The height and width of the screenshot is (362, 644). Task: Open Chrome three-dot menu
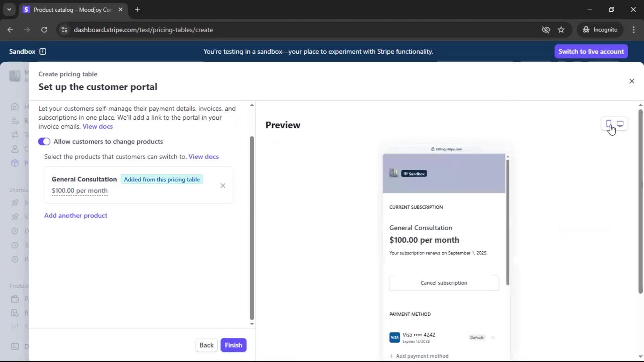point(634,30)
